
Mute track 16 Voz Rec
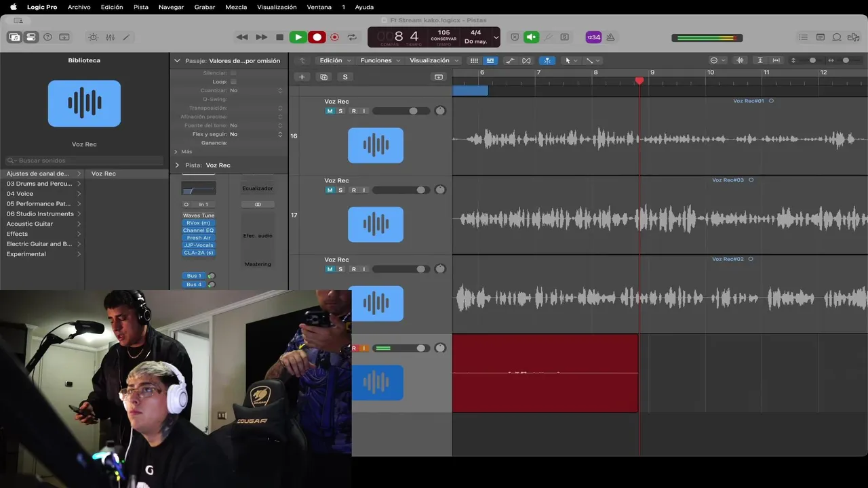(330, 111)
